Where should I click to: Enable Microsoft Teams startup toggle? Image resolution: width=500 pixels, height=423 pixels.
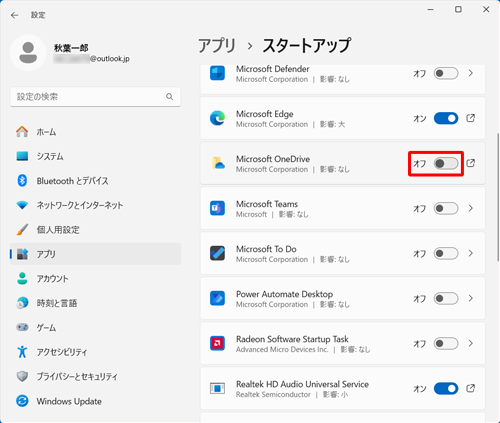(446, 208)
